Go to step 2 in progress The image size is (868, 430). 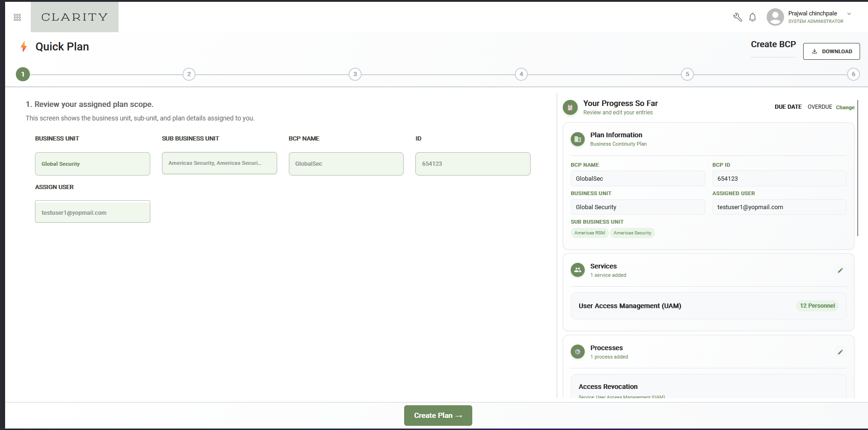189,74
